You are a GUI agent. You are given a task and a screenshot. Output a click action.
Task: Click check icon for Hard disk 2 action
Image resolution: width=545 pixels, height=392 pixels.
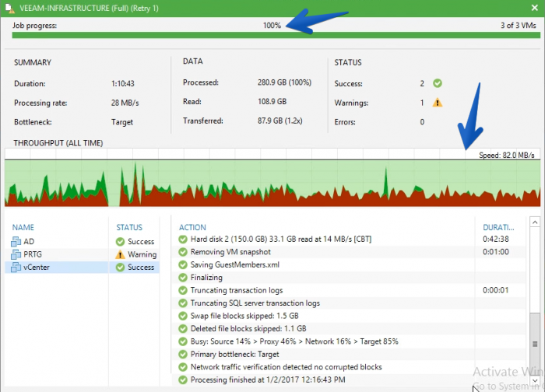coord(183,240)
